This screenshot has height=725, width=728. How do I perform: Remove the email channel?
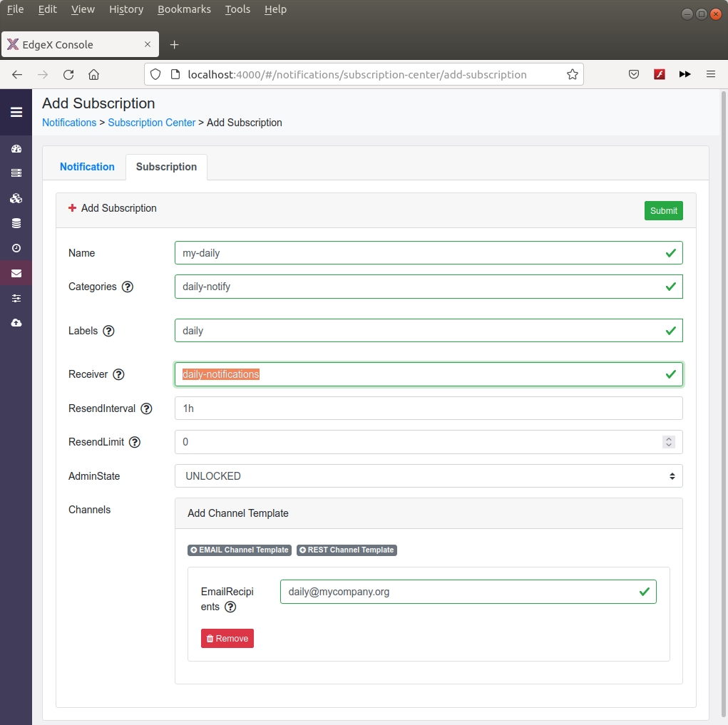(x=227, y=639)
